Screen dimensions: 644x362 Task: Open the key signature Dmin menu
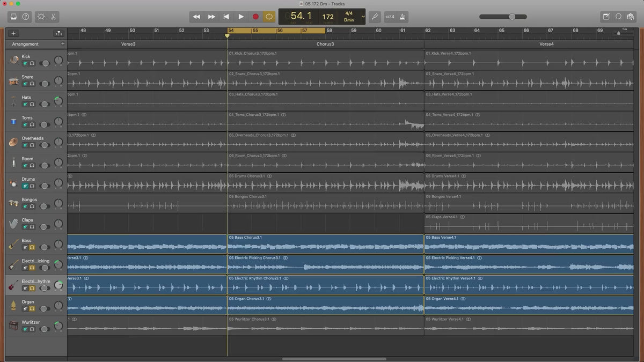click(x=349, y=20)
